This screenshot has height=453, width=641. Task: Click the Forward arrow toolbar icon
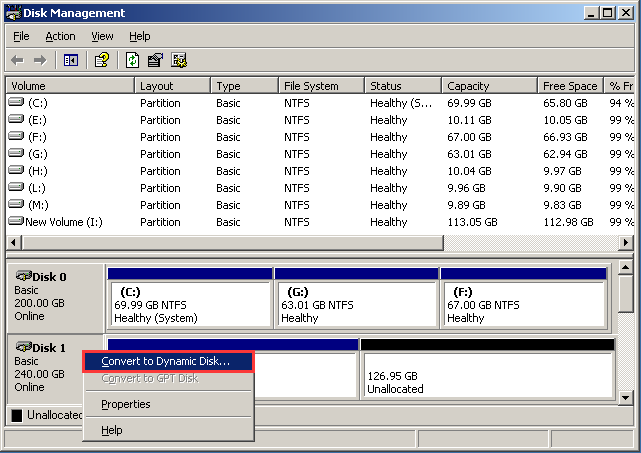click(x=40, y=61)
